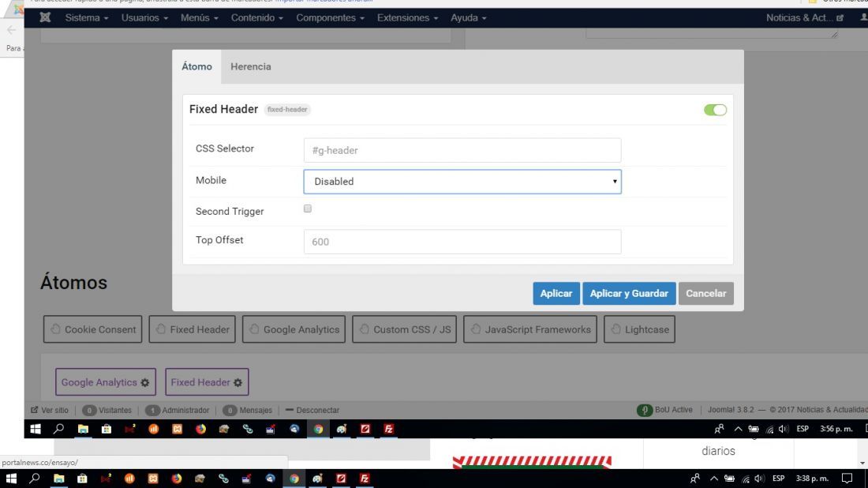868x488 pixels.
Task: Click Chrome icon in the upper embedded taskbar
Action: [x=318, y=429]
